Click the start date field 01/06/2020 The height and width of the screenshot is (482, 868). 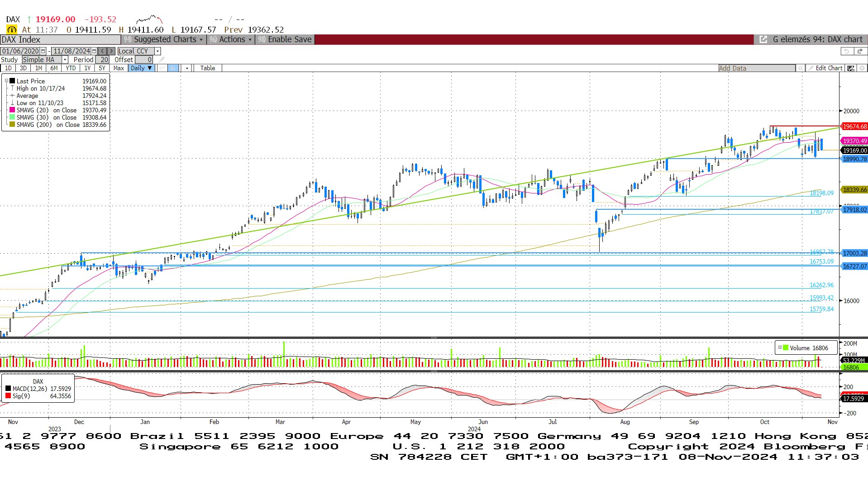(20, 51)
